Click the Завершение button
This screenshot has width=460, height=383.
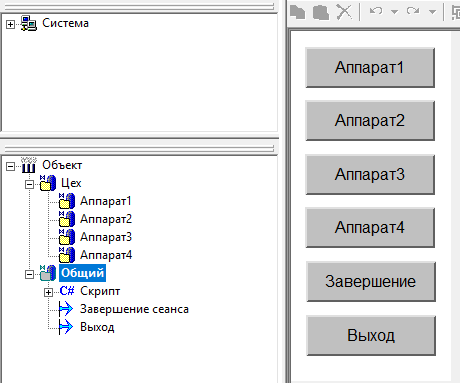371,282
